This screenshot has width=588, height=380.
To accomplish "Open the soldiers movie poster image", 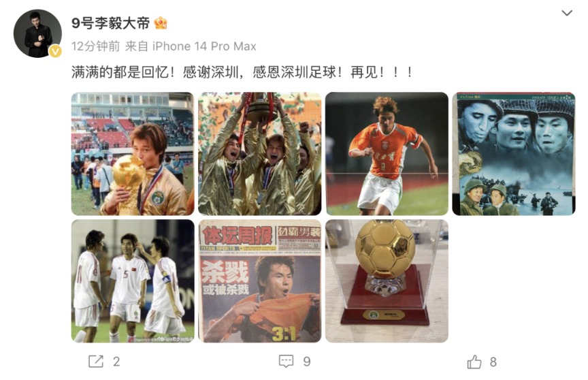I will point(514,154).
